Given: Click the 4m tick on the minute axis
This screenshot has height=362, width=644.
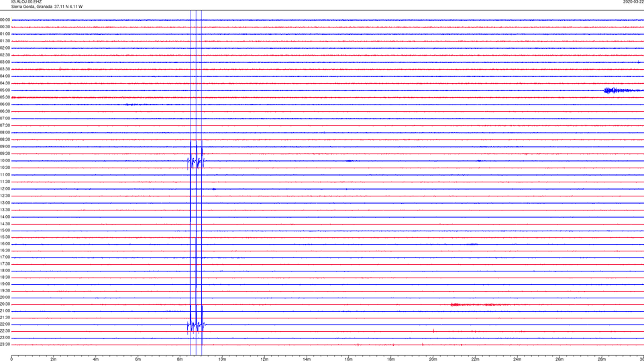Looking at the screenshot, I should (96, 359).
